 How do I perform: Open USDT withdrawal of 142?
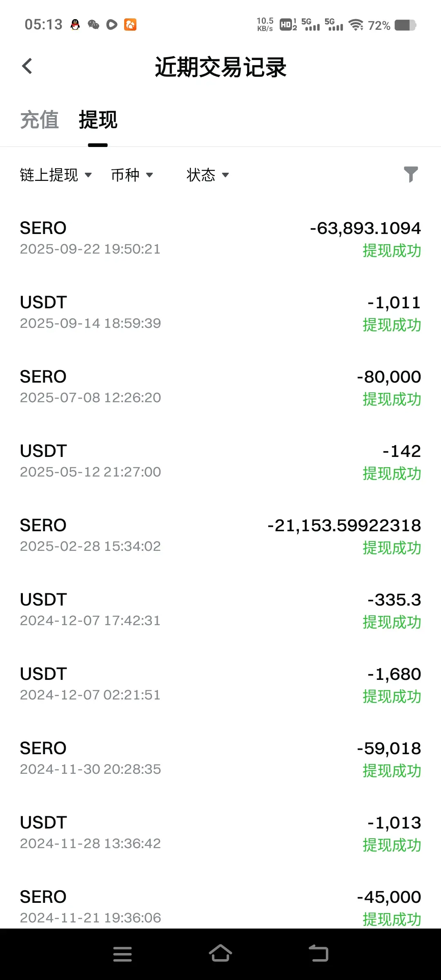[x=220, y=462]
